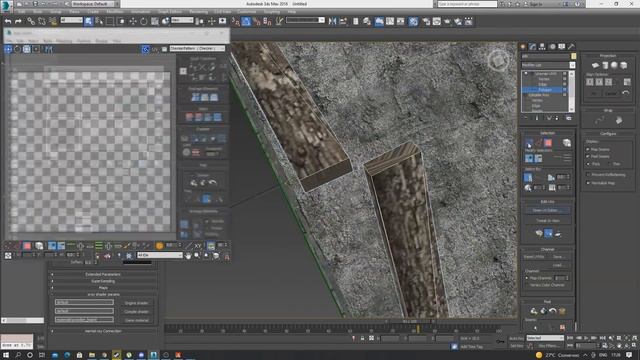Select Freeform Mode in UV editor toolbar
This screenshot has height=360, width=640.
pyautogui.click(x=36, y=49)
